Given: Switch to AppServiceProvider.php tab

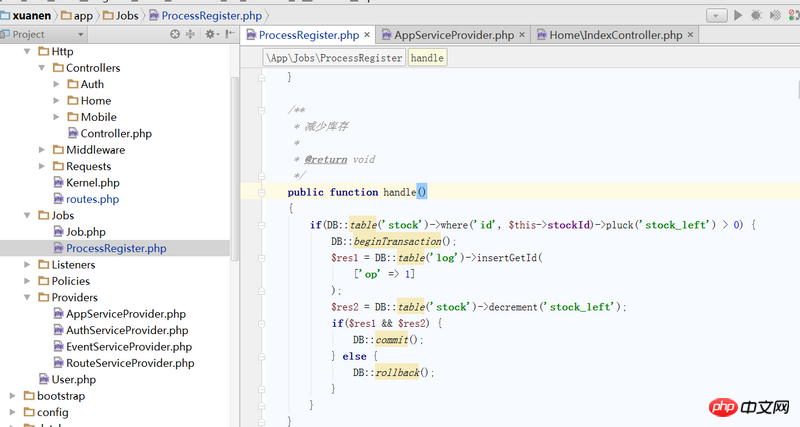Looking at the screenshot, I should [452, 35].
